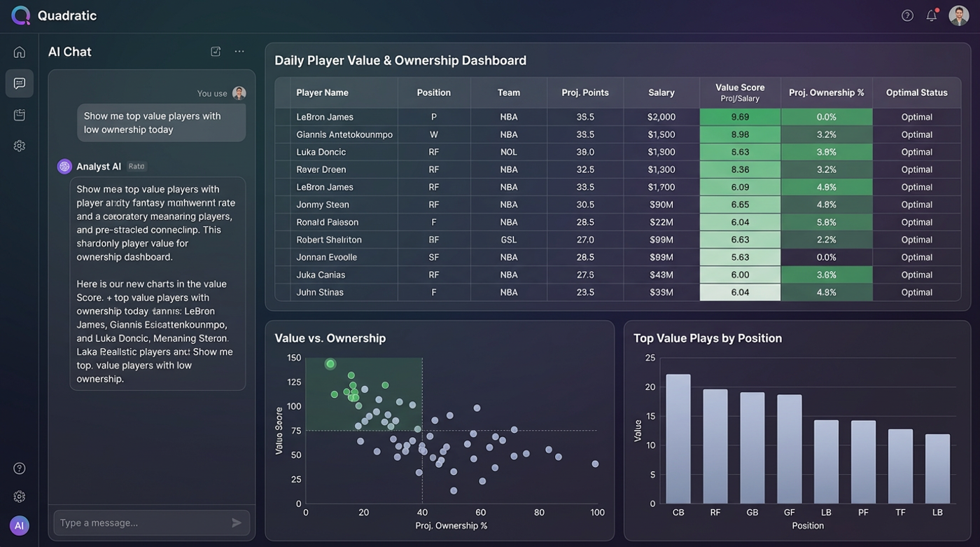980x547 pixels.
Task: Click the $2,000 salary cell
Action: click(661, 117)
